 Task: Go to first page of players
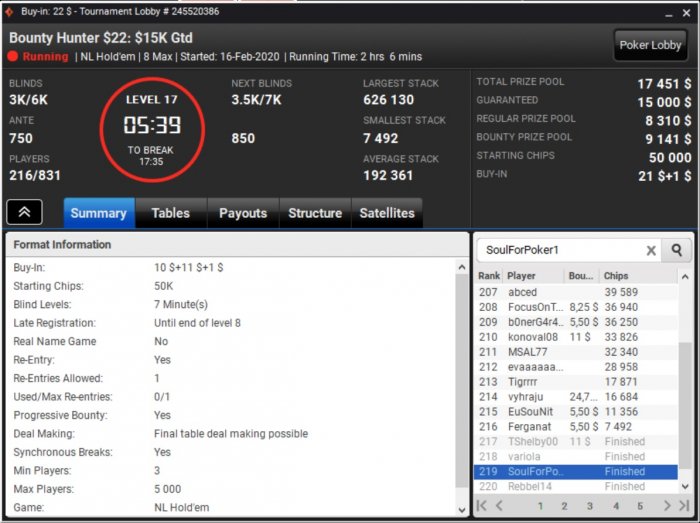coord(483,506)
